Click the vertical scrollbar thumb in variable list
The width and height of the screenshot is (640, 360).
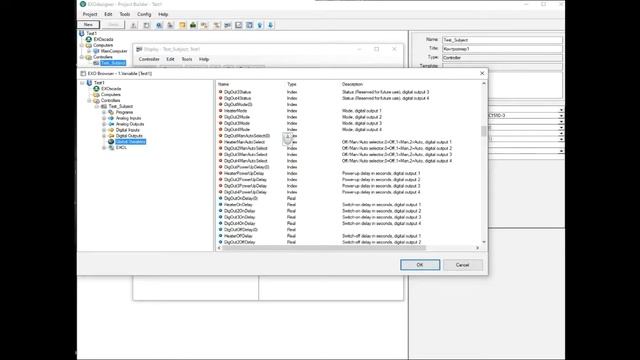(x=484, y=131)
